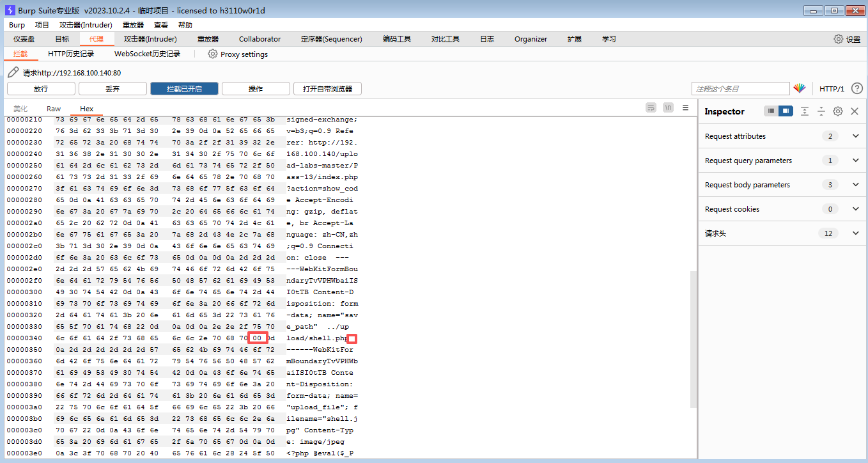Open the editor hamburger options menu
Screen dimensions: 868x463
tap(686, 108)
